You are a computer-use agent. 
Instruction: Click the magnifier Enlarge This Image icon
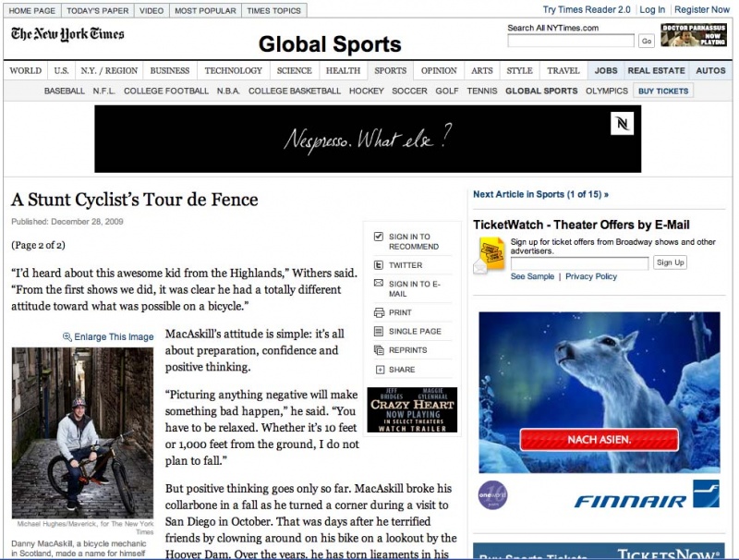[67, 337]
